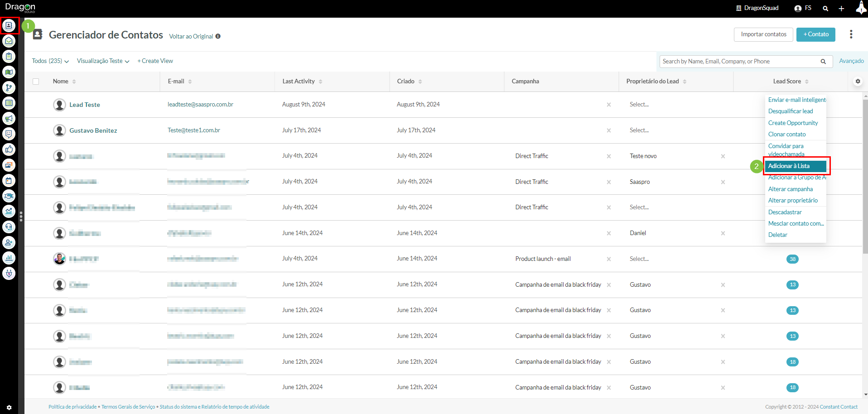Open the megaphone campaigns sidebar icon
Image resolution: width=868 pixels, height=414 pixels.
[x=9, y=119]
